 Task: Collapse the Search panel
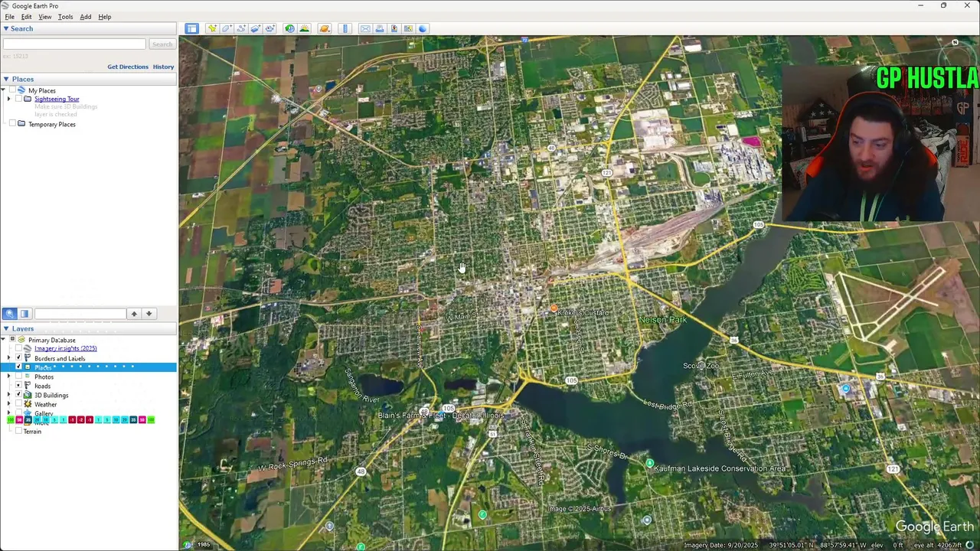[5, 28]
